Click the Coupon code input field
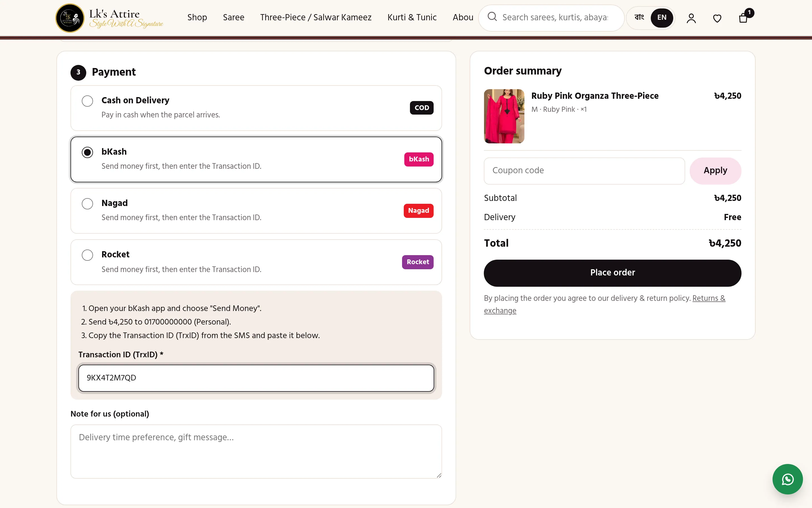The width and height of the screenshot is (812, 508). pyautogui.click(x=584, y=171)
